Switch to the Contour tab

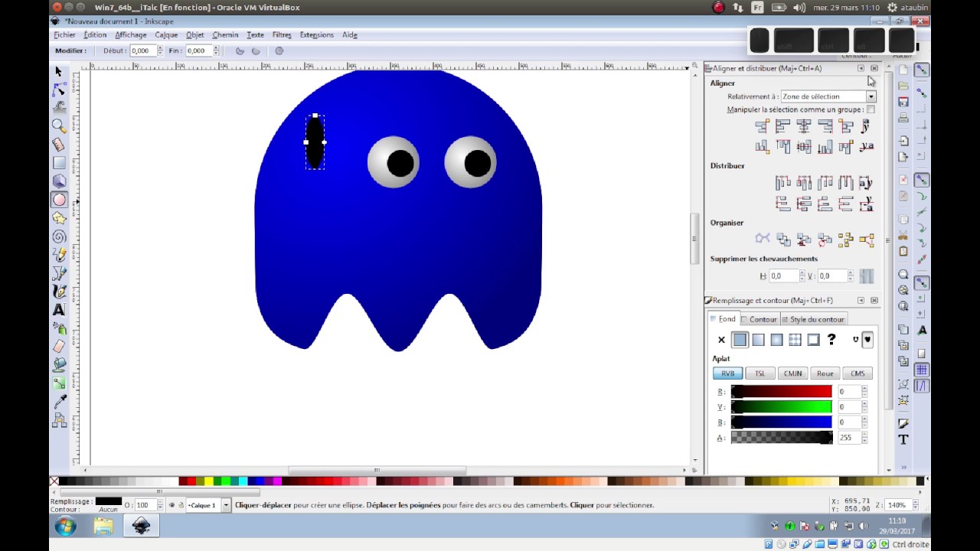pos(759,319)
